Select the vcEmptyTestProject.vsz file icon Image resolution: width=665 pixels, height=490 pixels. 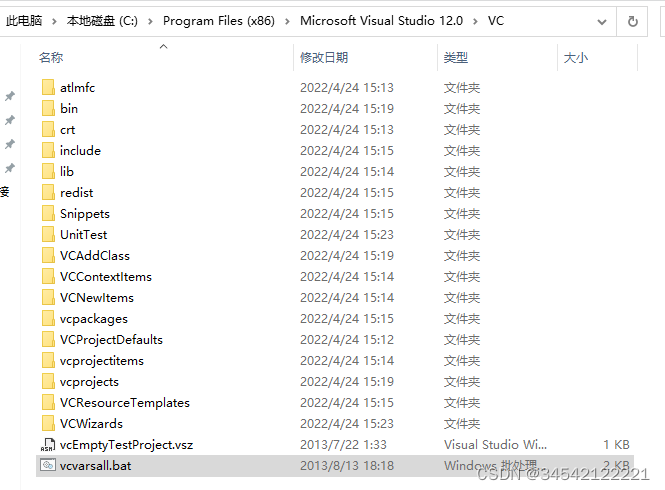(x=48, y=444)
